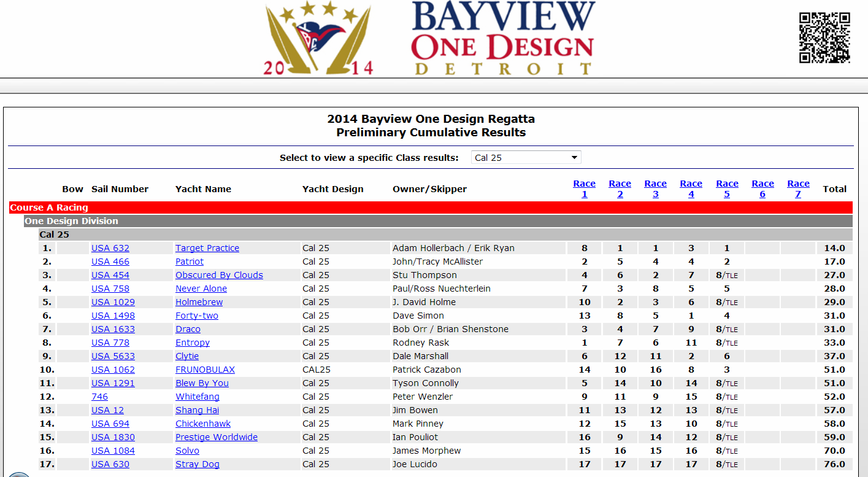Screen dimensions: 868x477
Task: Click the Total column header
Action: point(834,189)
